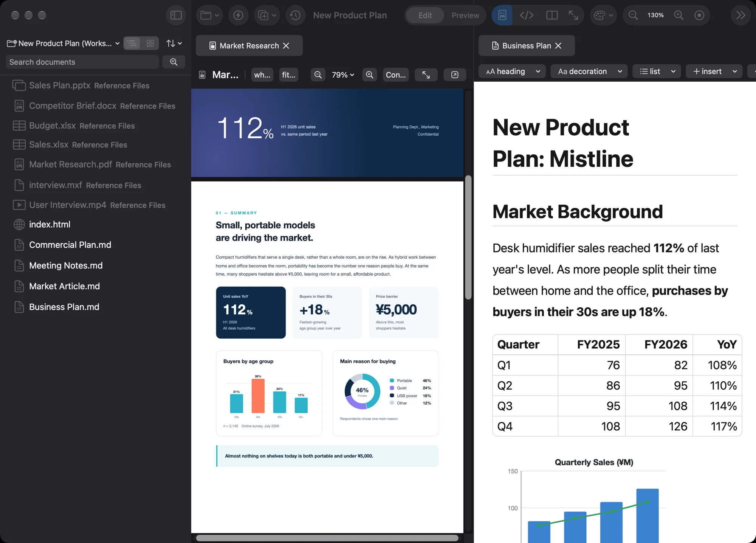Focus the Search documents field
The image size is (756, 543).
82,62
